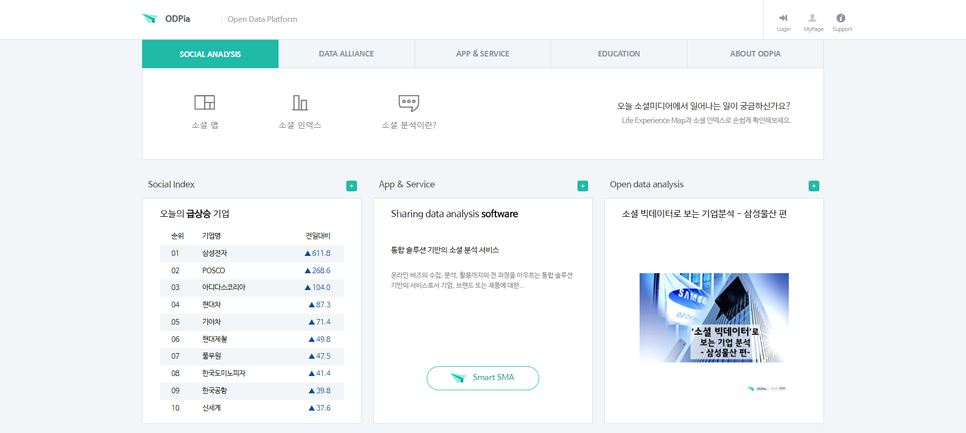Image resolution: width=966 pixels, height=433 pixels.
Task: Open the Login icon
Action: click(784, 18)
